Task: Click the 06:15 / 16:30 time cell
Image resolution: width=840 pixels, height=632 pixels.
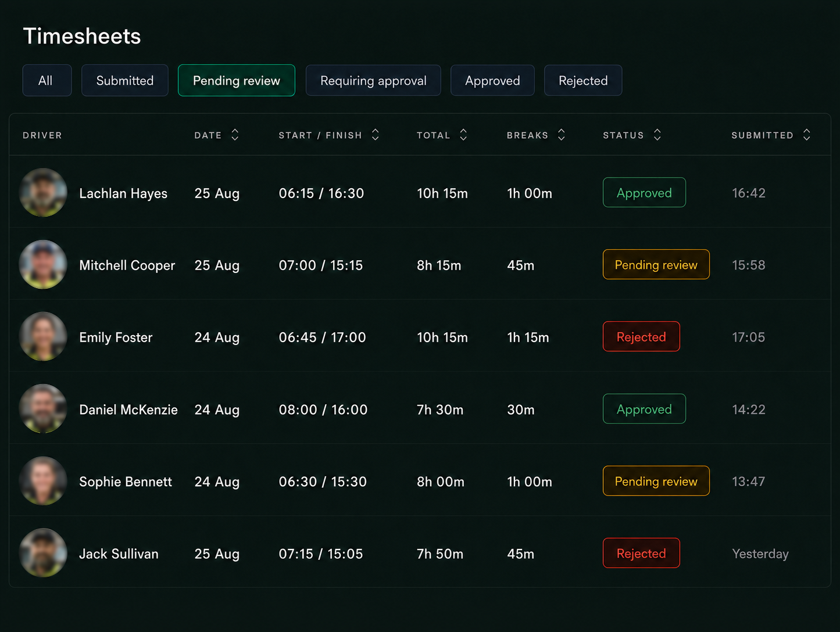Action: 321,193
